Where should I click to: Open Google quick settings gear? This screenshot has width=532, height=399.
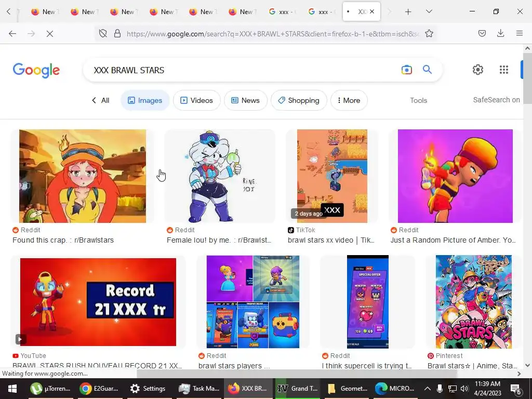(478, 70)
